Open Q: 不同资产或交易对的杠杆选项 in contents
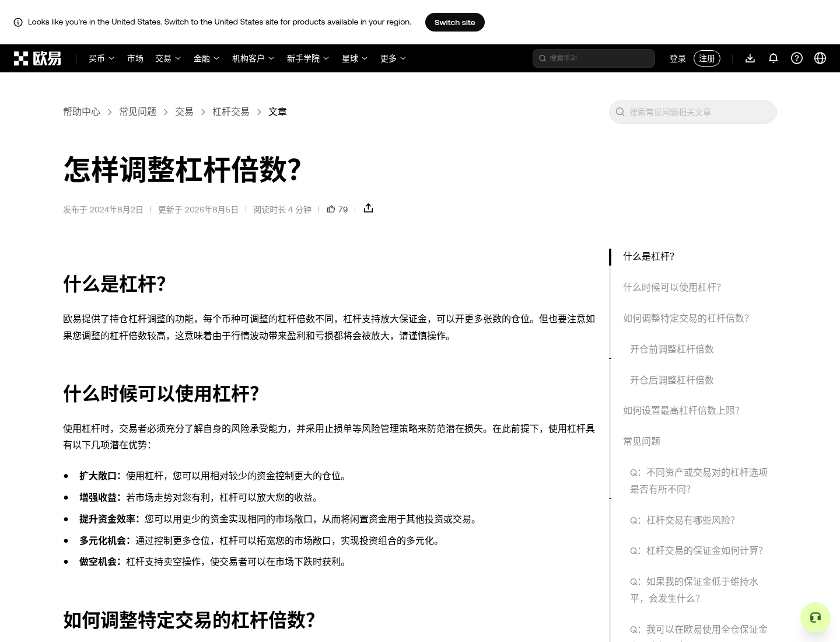The image size is (840, 642). 699,481
